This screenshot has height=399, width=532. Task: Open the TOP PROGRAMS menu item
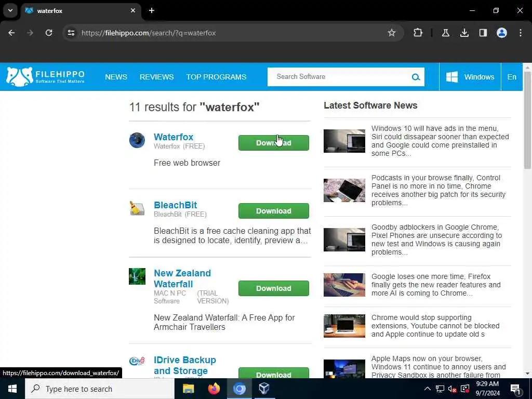click(x=216, y=77)
